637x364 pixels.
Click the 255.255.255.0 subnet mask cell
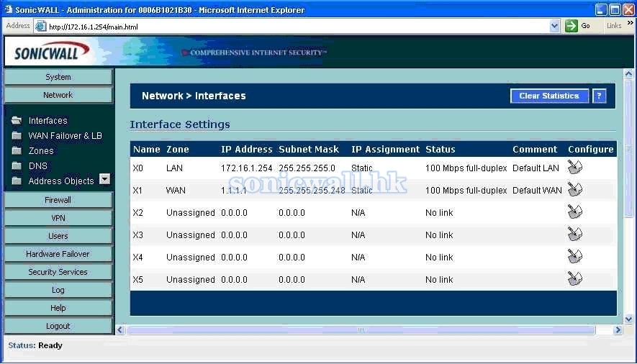307,168
